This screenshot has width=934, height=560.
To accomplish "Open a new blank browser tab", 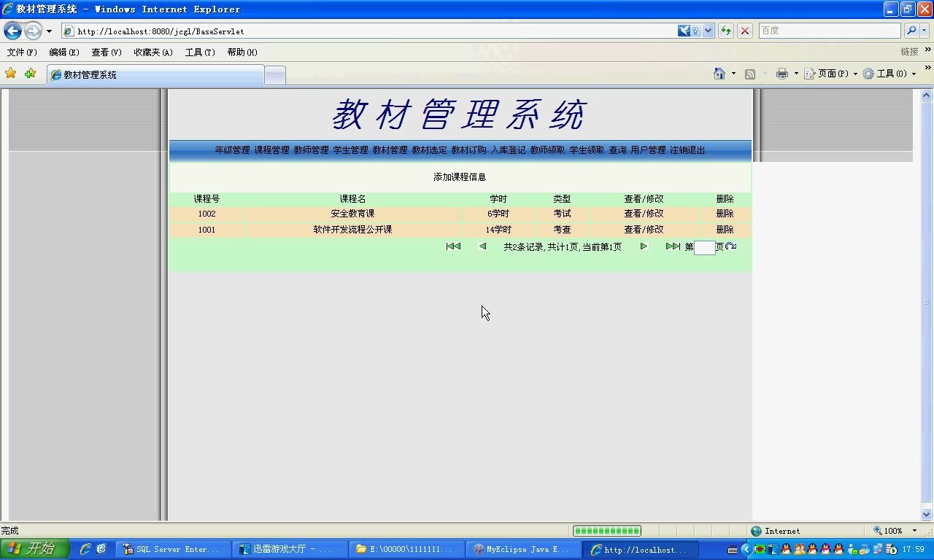I will tap(274, 75).
